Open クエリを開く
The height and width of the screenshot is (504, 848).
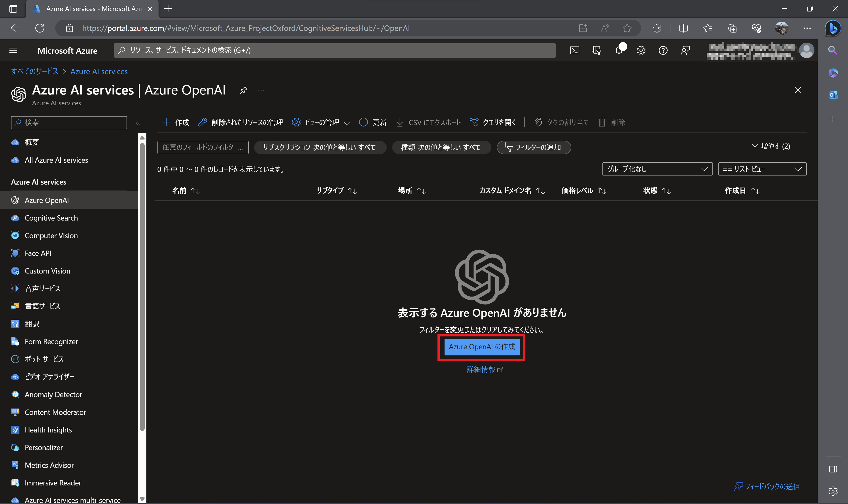pyautogui.click(x=493, y=122)
